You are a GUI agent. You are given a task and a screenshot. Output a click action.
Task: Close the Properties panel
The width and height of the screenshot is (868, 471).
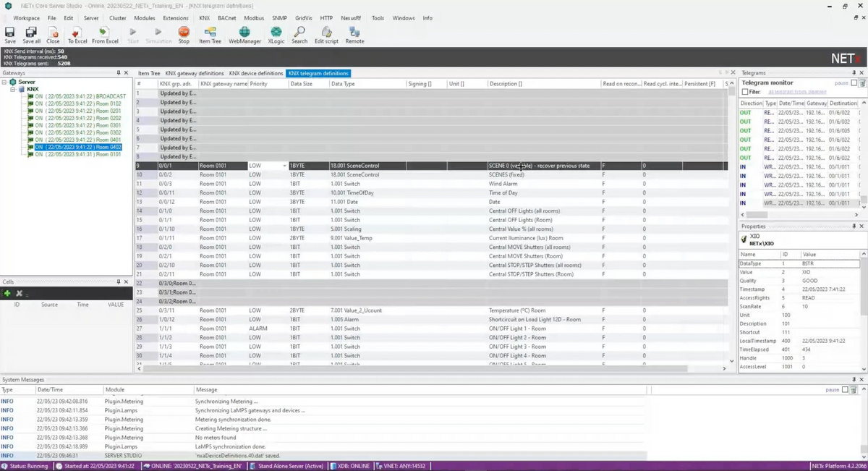click(861, 226)
